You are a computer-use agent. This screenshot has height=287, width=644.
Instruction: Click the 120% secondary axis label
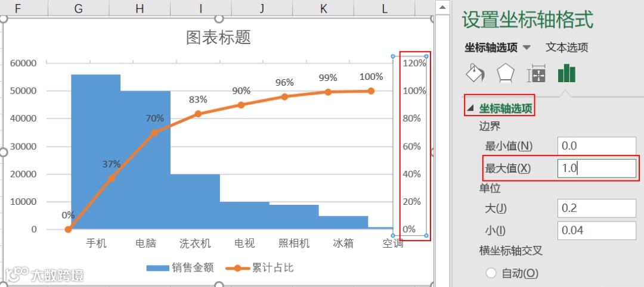point(414,63)
